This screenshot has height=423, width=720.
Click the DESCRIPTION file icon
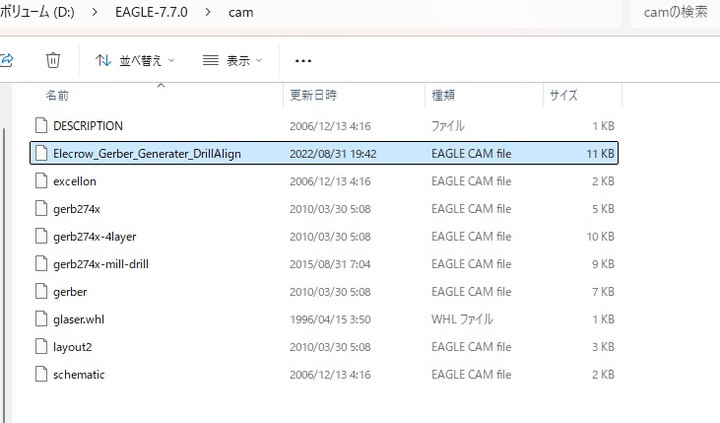click(41, 126)
